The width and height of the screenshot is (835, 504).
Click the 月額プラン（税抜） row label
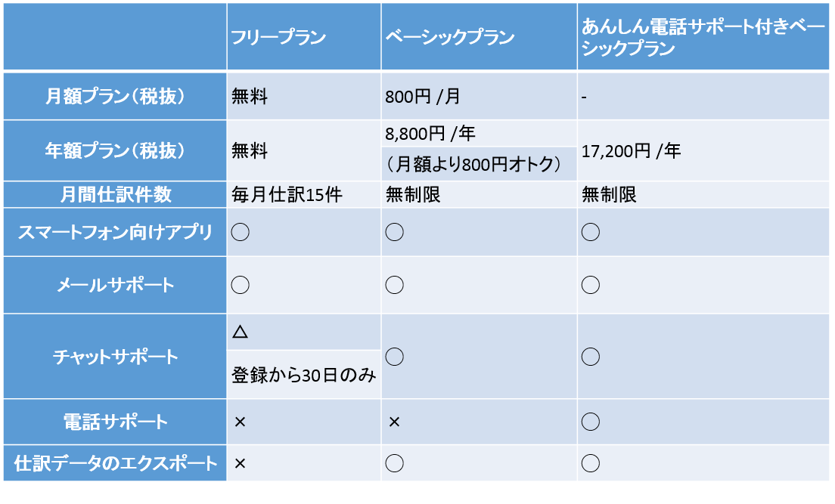pyautogui.click(x=115, y=97)
